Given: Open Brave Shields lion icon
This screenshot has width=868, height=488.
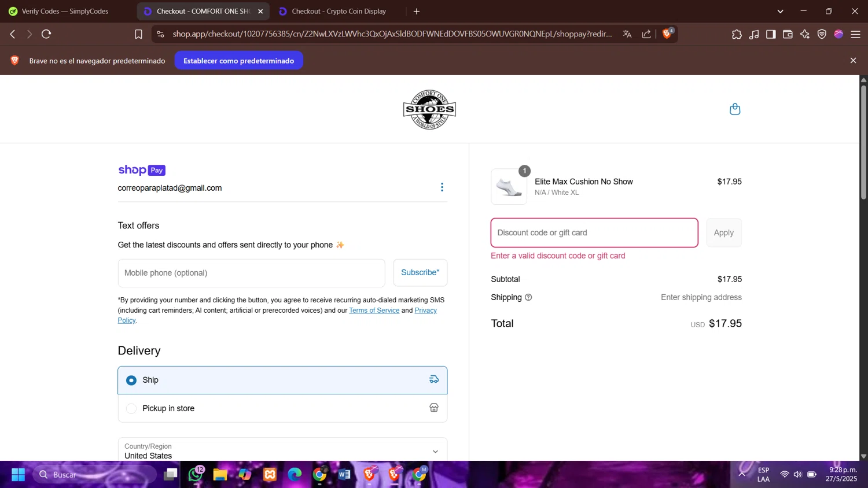Looking at the screenshot, I should (x=667, y=34).
